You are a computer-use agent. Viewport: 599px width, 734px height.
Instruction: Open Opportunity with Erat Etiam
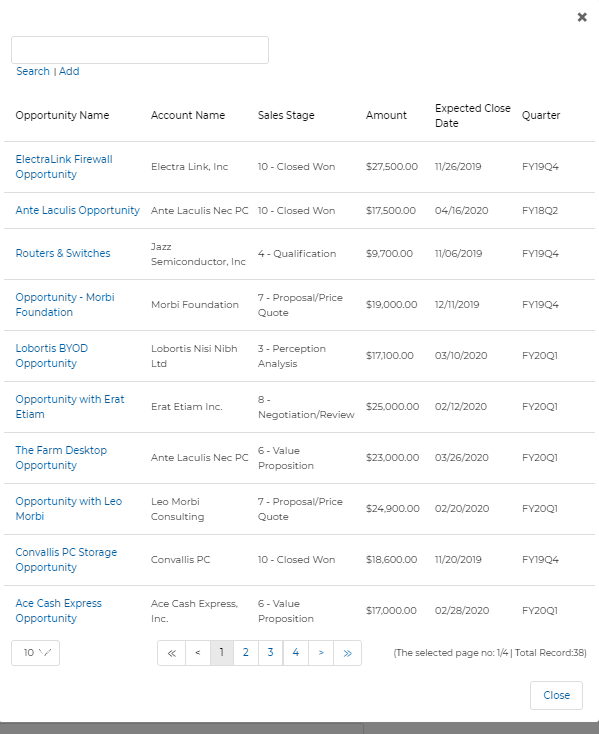click(x=70, y=407)
